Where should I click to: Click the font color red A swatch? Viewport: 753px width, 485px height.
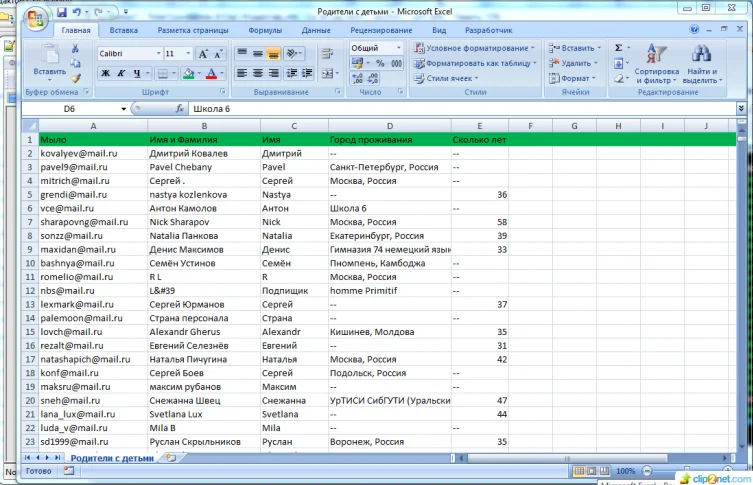pyautogui.click(x=211, y=73)
